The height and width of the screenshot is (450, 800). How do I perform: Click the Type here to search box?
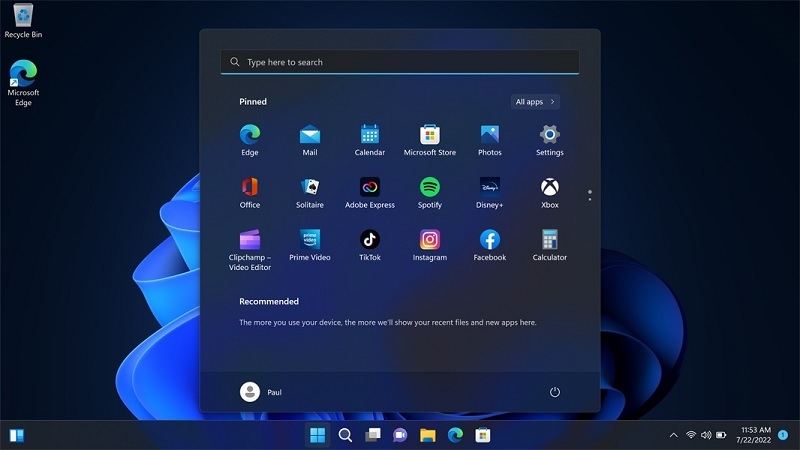(399, 62)
